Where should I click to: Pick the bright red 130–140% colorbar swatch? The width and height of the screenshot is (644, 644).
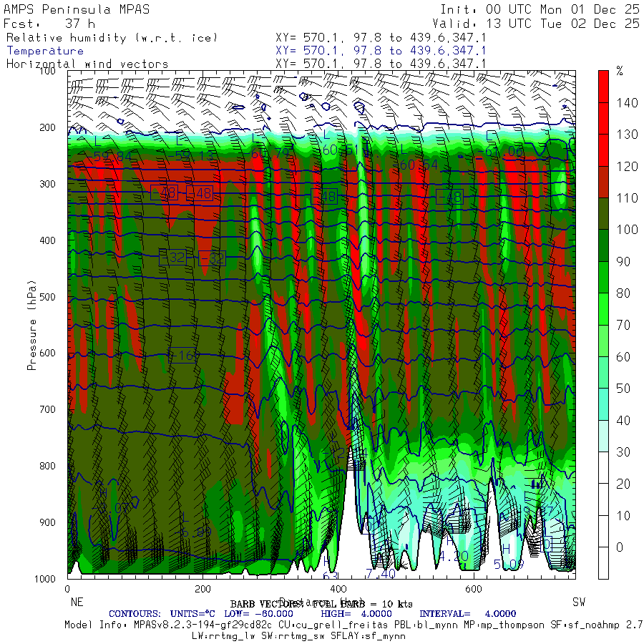tap(603, 118)
